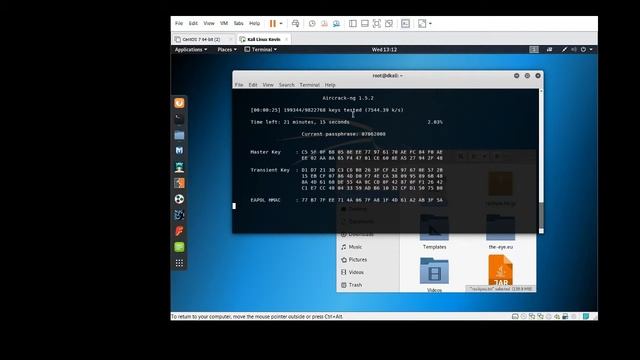
Task: Expand the Kali Applications menu
Action: click(x=191, y=49)
